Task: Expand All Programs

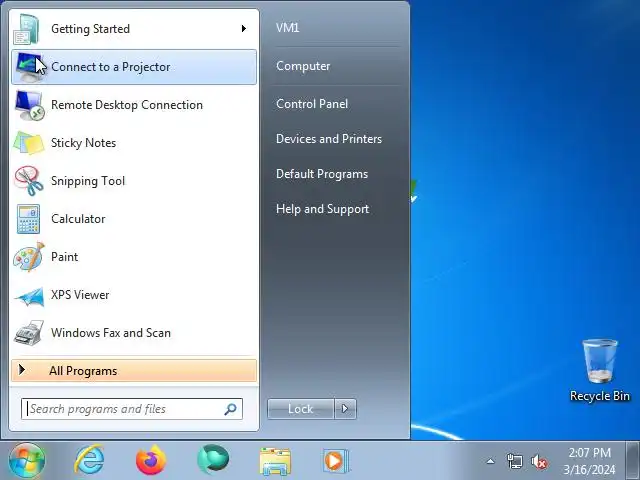Action: pyautogui.click(x=134, y=371)
